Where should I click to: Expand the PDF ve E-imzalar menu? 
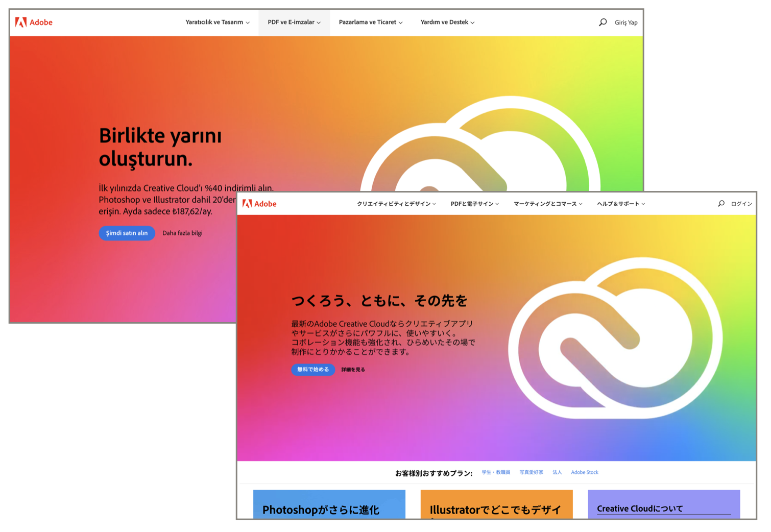pyautogui.click(x=294, y=22)
